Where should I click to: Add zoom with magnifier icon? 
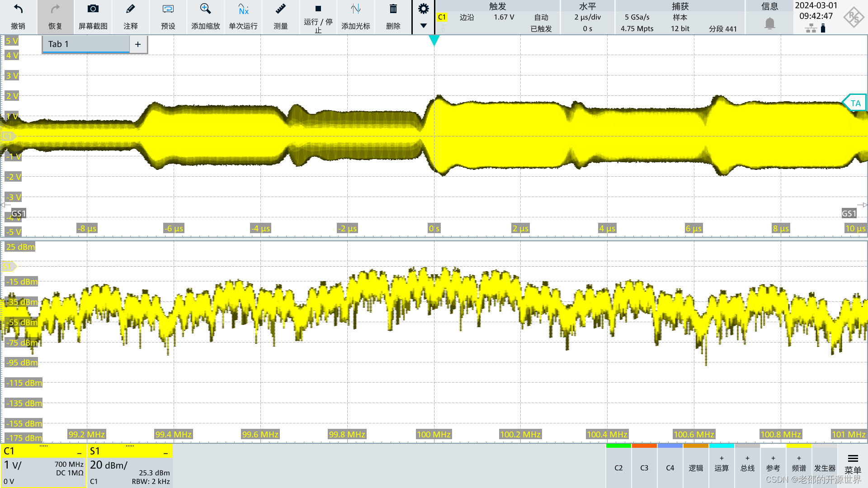tap(205, 9)
